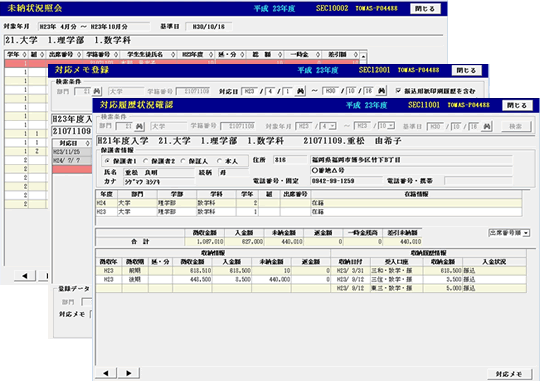Click history row with 収納金額 5,000

(x=428, y=288)
